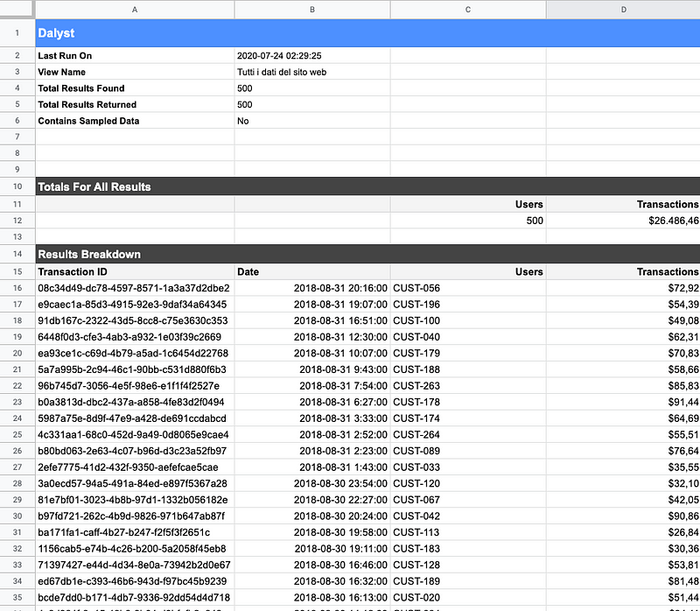Select row 14 header
This screenshot has width=700, height=611.
(17, 254)
